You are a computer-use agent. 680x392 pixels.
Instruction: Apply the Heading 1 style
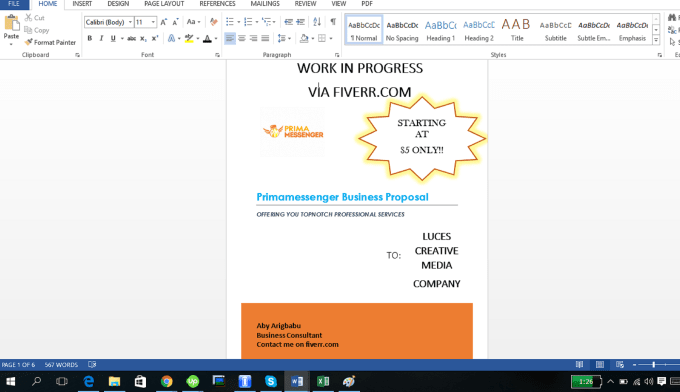(x=441, y=30)
